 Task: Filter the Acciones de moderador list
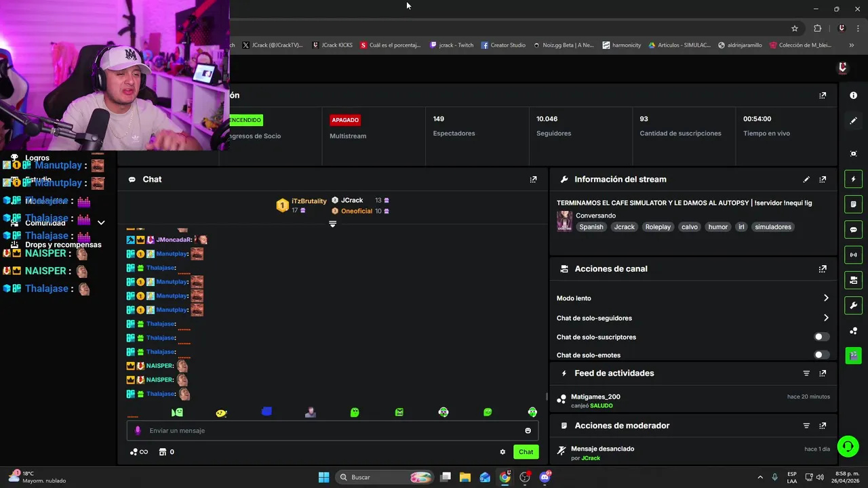click(806, 426)
